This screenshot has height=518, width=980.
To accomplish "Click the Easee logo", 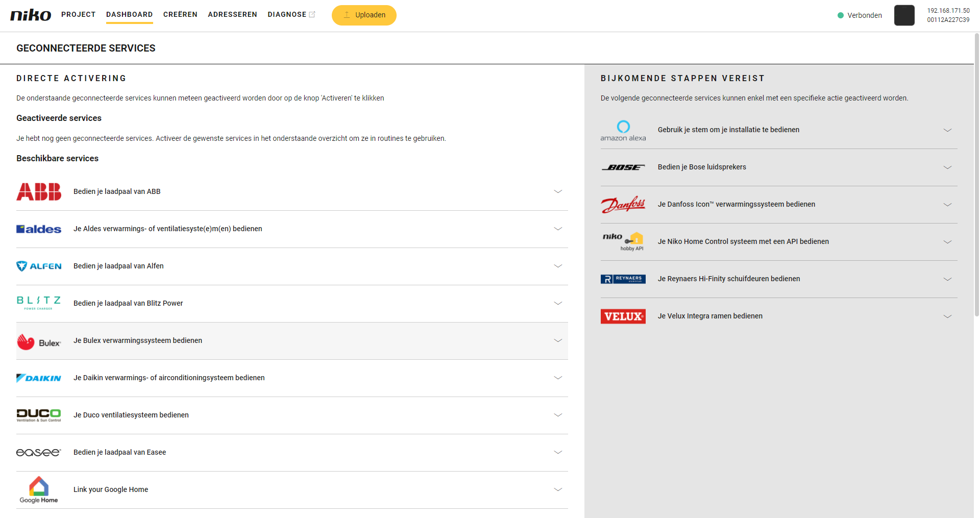I will point(39,452).
